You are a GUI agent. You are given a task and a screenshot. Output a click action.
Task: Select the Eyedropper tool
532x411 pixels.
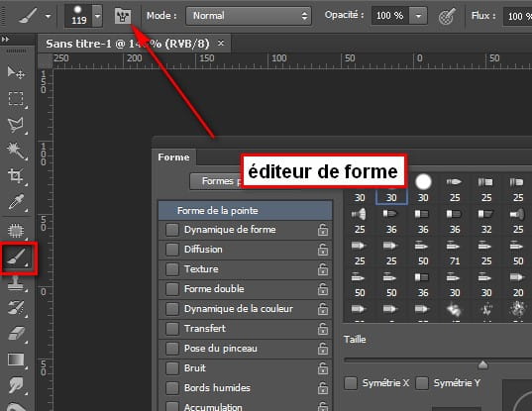click(x=16, y=202)
